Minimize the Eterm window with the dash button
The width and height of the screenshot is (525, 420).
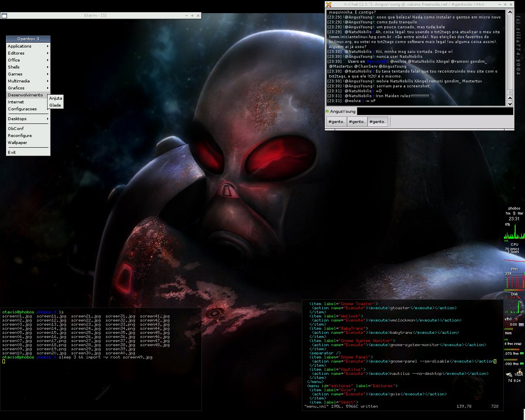187,16
